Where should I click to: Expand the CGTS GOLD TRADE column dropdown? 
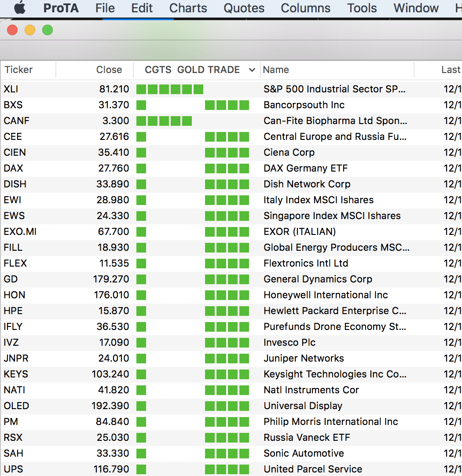[252, 70]
